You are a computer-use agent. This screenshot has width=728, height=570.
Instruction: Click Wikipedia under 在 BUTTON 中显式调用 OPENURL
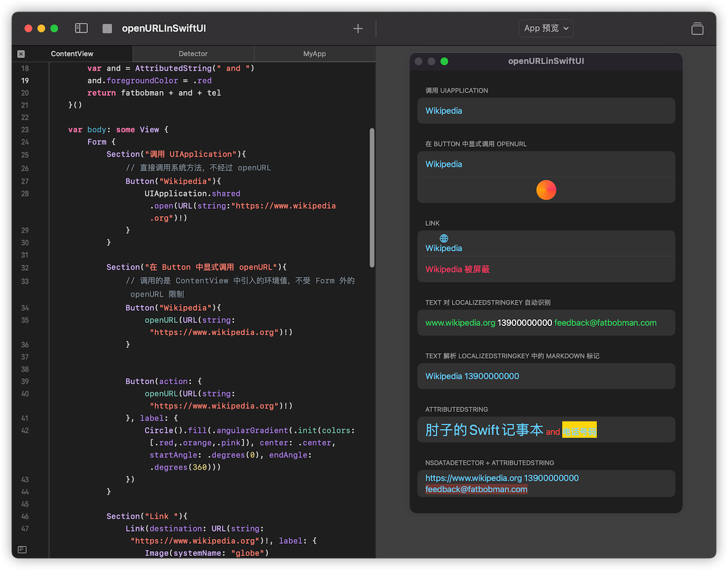coord(443,164)
